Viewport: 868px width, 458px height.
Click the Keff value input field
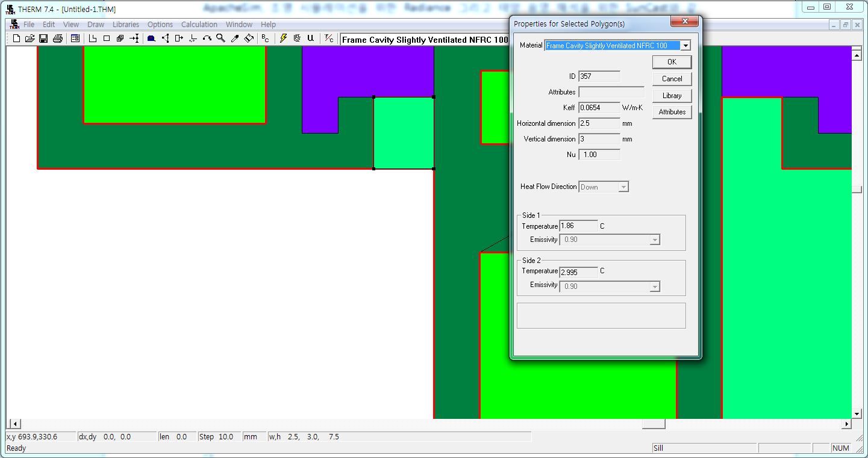coord(599,108)
